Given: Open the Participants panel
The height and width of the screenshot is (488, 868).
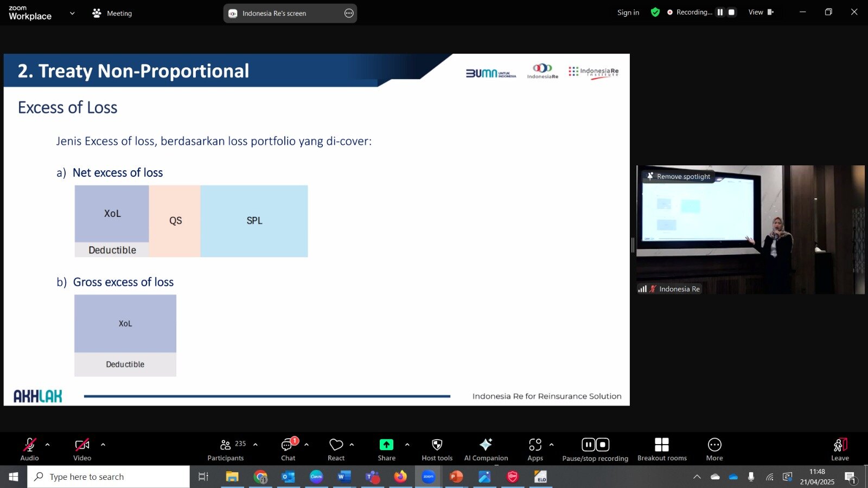Looking at the screenshot, I should [x=226, y=449].
